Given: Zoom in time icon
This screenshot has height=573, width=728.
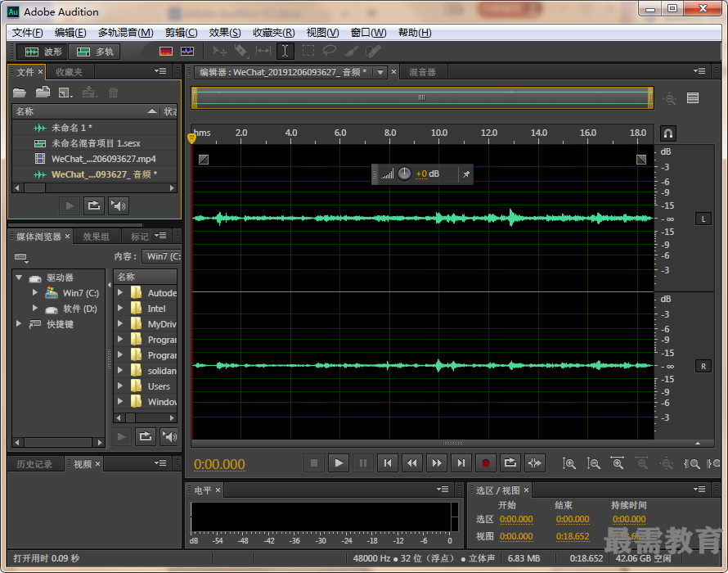Looking at the screenshot, I should pos(617,462).
